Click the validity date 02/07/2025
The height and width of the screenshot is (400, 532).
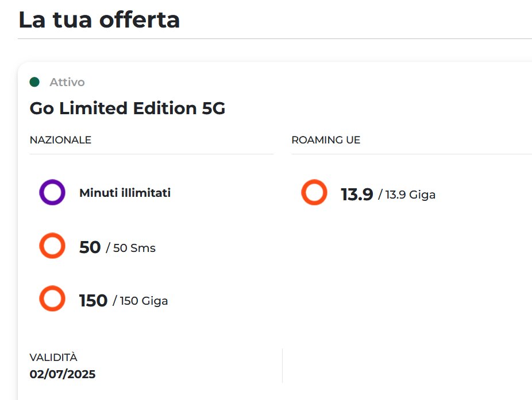click(63, 375)
